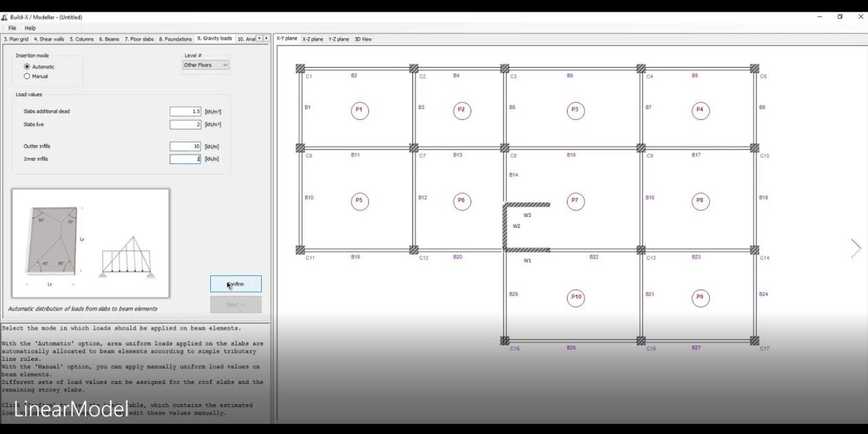Click column C1 at the plan corner
868x434 pixels.
pos(300,68)
